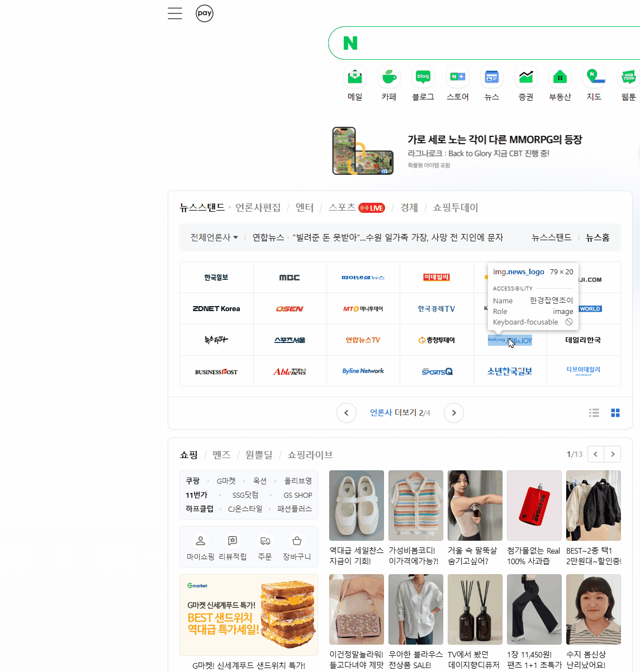Open the 쿠팡 shopping mall link
640x672 pixels.
tap(193, 480)
